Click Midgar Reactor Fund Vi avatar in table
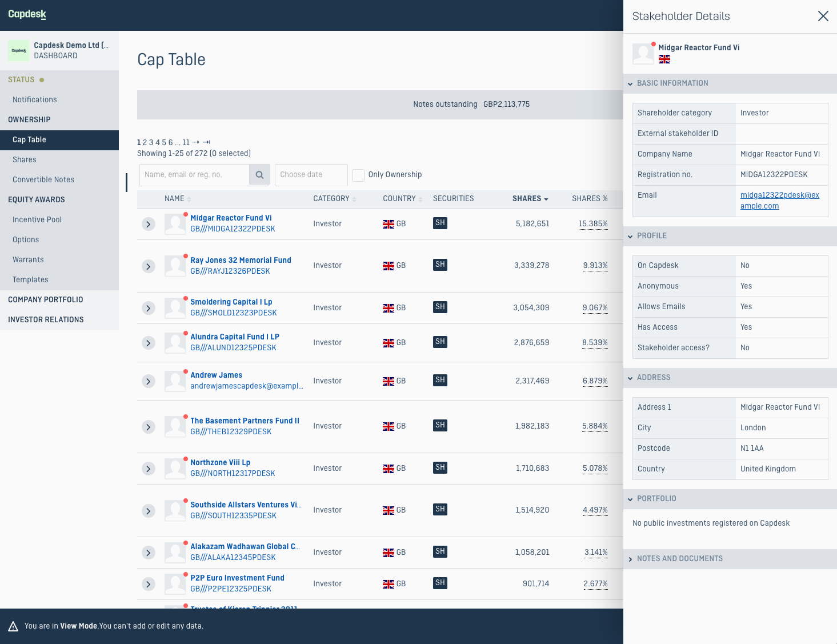Viewport: 837px width, 644px height. coord(175,224)
